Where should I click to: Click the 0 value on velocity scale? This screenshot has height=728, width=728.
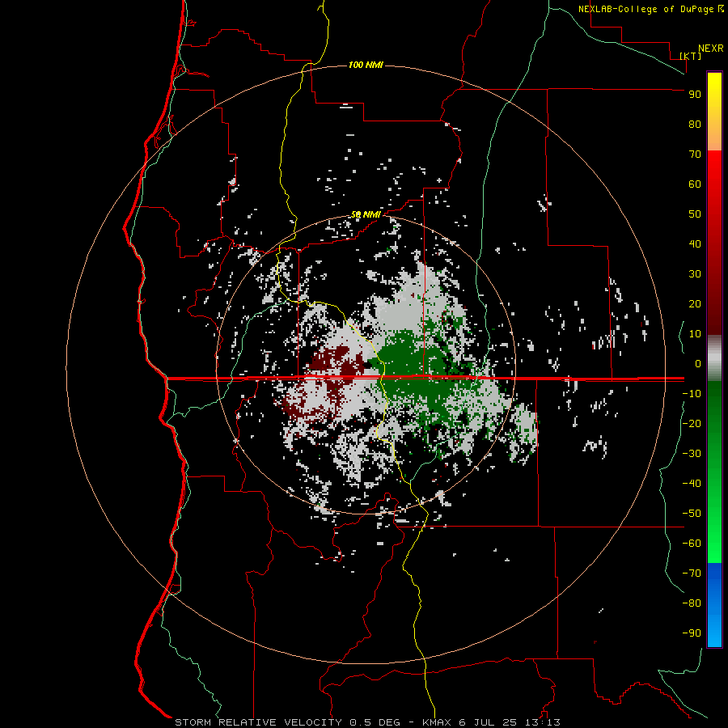pos(698,363)
